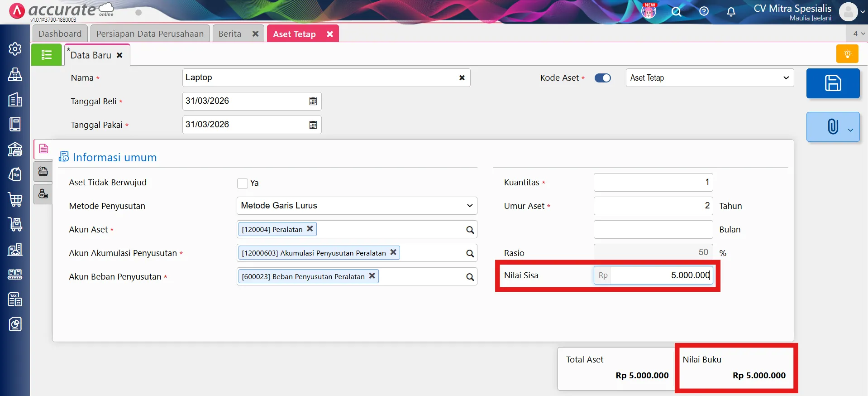Image resolution: width=868 pixels, height=396 pixels.
Task: Click the Rasio 50 percent field
Action: (653, 253)
